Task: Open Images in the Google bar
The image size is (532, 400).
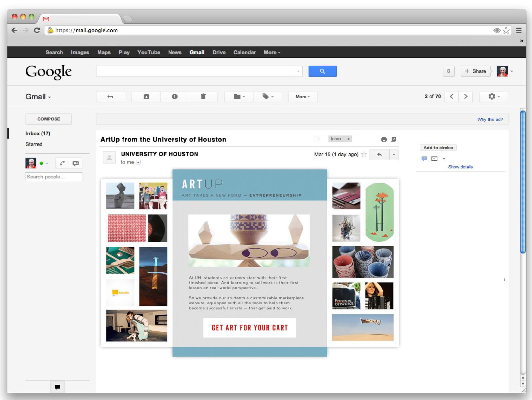Action: point(80,53)
